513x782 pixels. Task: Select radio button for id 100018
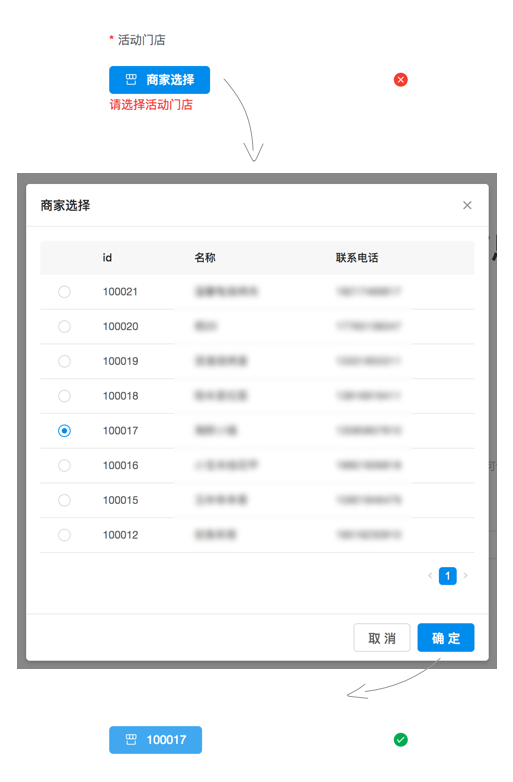coord(64,396)
